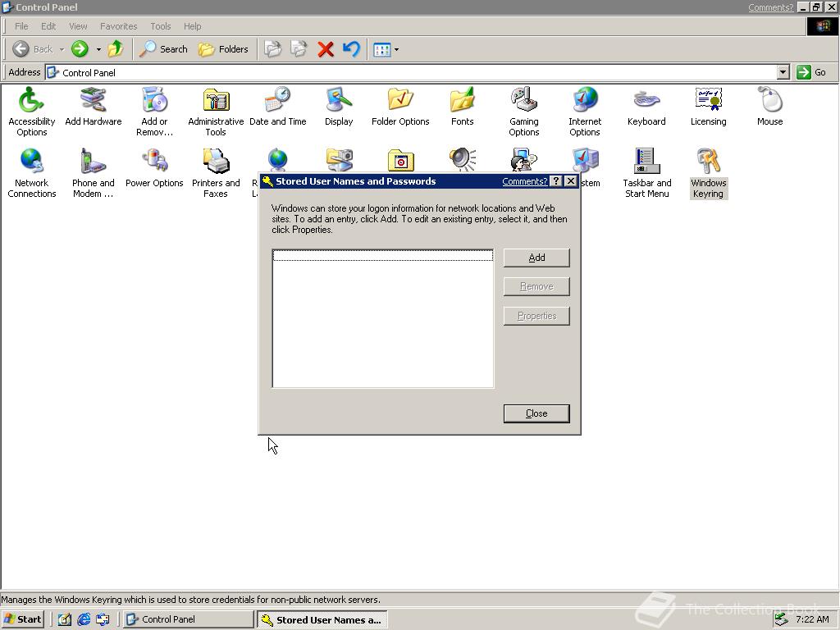The height and width of the screenshot is (630, 840).
Task: Click the Views toolbar icon
Action: click(382, 49)
